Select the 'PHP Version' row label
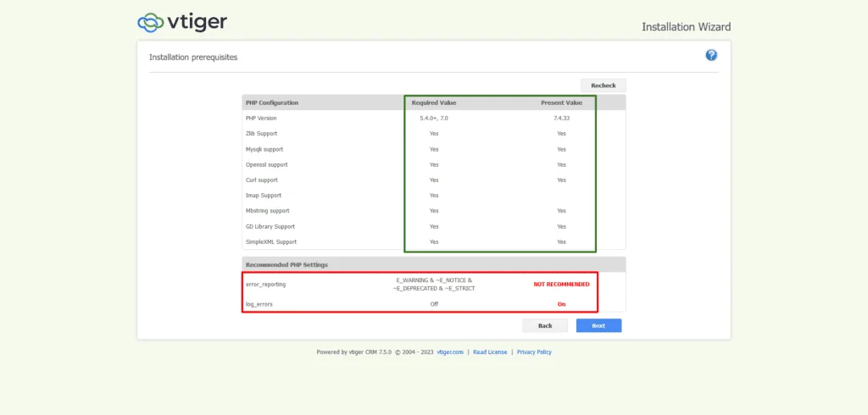868x415 pixels. tap(261, 118)
